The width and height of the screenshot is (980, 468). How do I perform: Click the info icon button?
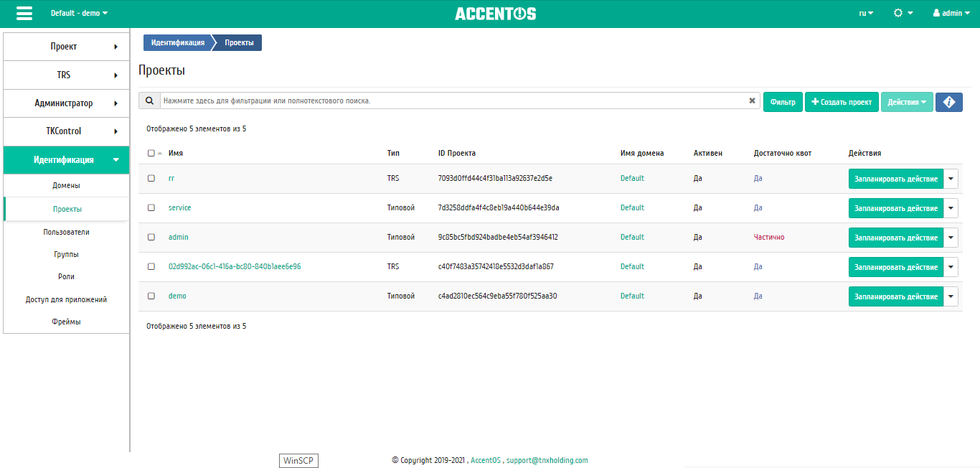tap(948, 102)
